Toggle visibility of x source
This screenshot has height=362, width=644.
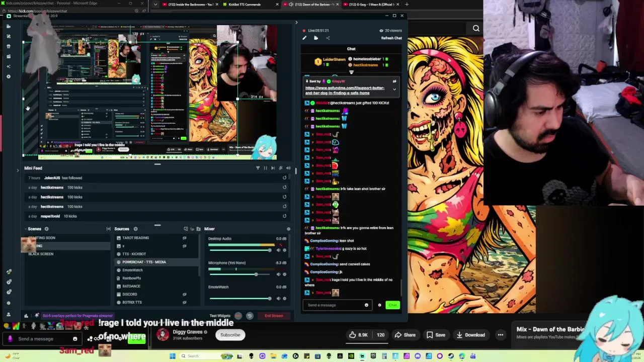184,246
